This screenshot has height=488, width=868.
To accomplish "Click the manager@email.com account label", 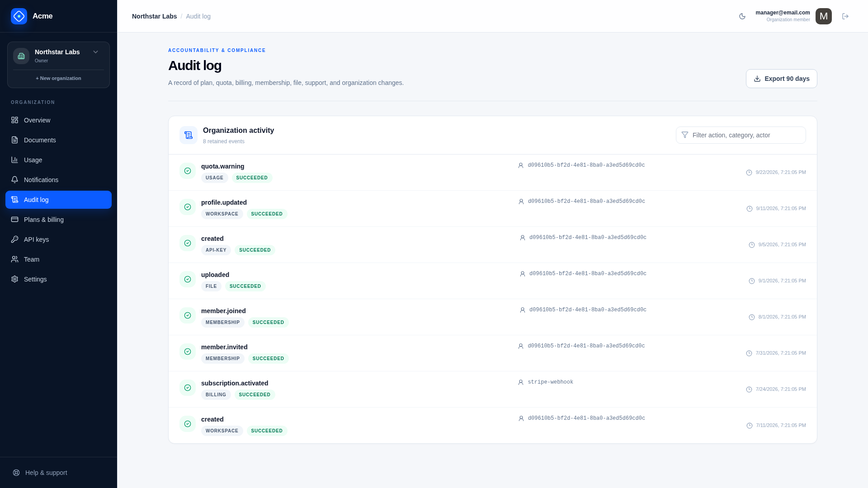I will (783, 13).
